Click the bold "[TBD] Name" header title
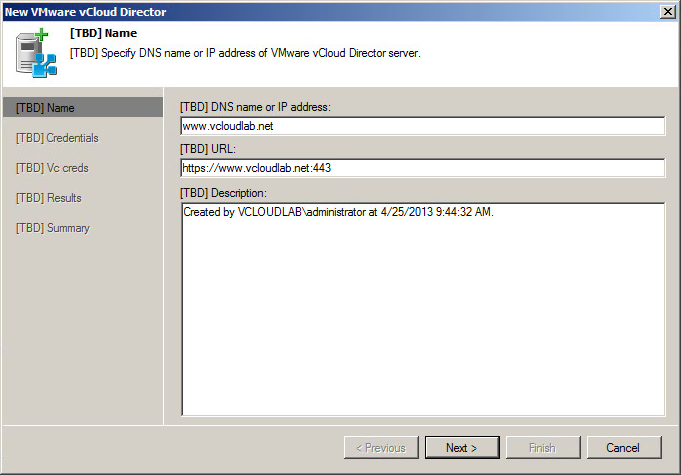Viewport: 681px width, 475px height. tap(103, 33)
